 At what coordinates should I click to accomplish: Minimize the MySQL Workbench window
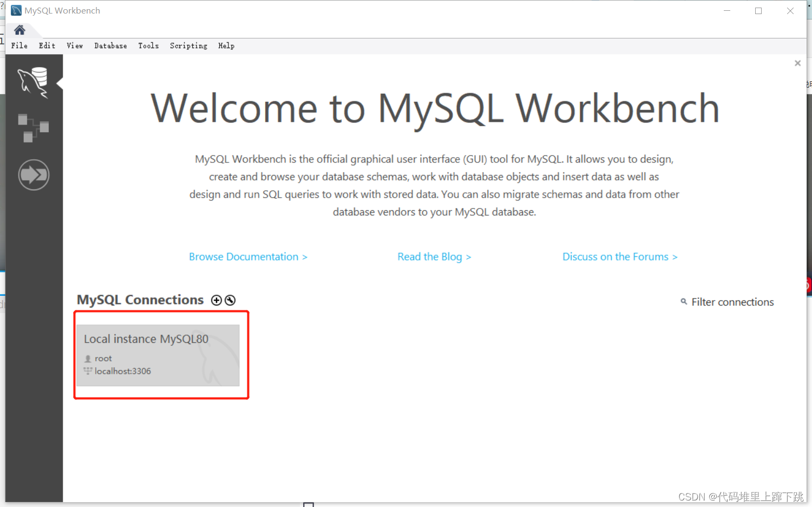[x=727, y=11]
